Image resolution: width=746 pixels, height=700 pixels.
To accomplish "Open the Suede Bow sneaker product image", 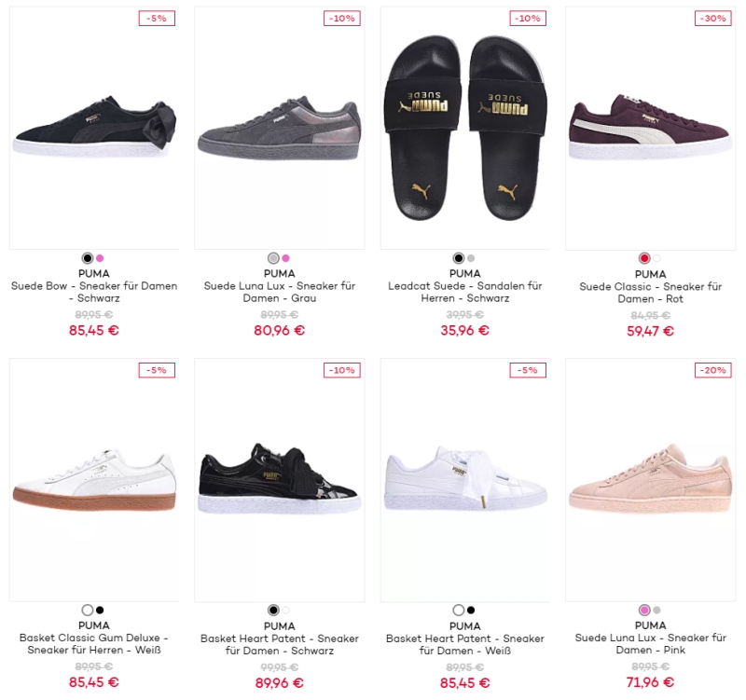I will [94, 128].
